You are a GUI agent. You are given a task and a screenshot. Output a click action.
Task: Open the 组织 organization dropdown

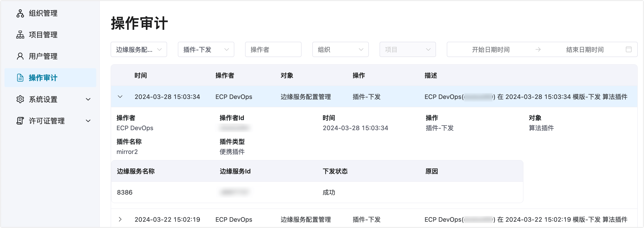[340, 49]
